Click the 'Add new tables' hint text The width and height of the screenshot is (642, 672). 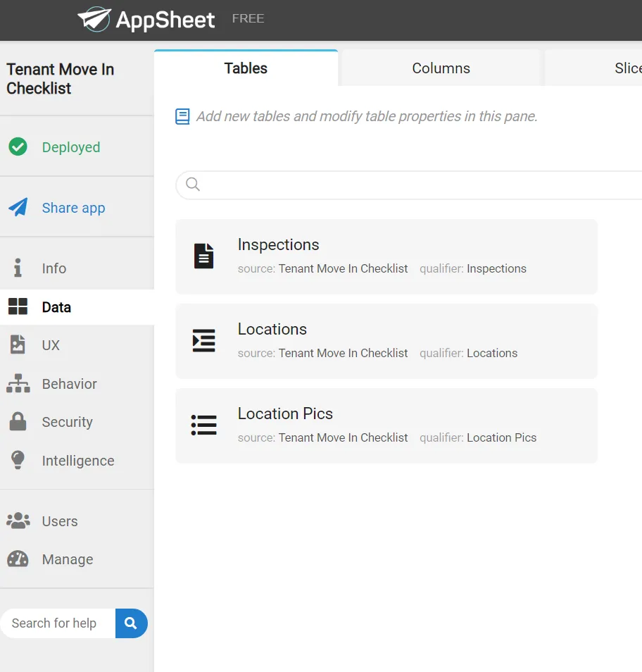[x=367, y=116]
